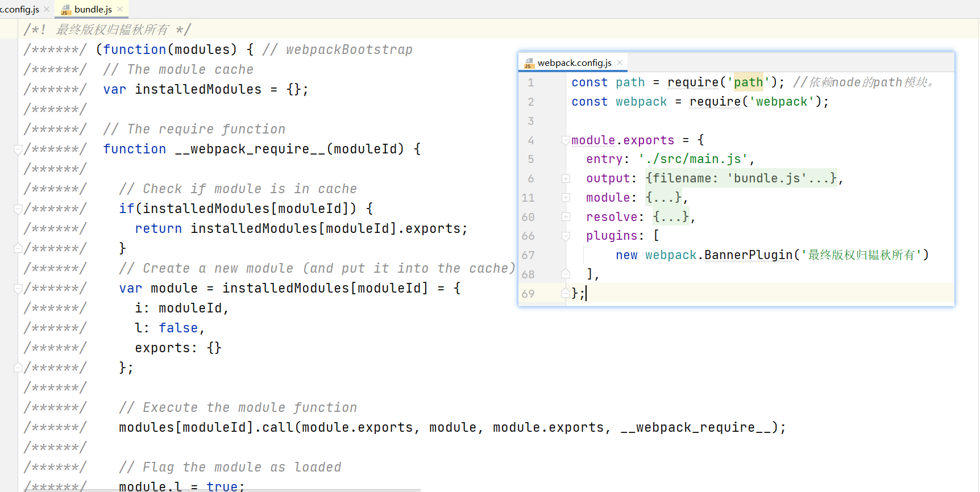Click the 'Flag the module as loaded' comment
980x492 pixels.
coord(230,467)
